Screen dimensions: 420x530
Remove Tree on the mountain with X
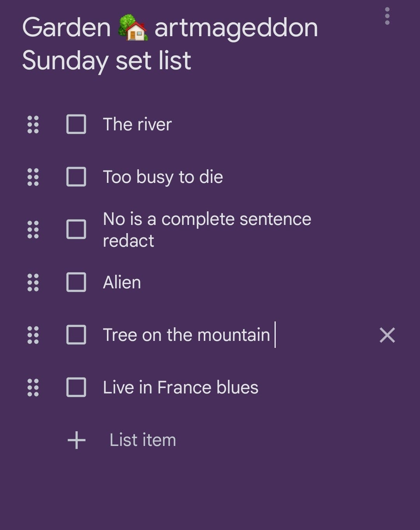pyautogui.click(x=387, y=335)
